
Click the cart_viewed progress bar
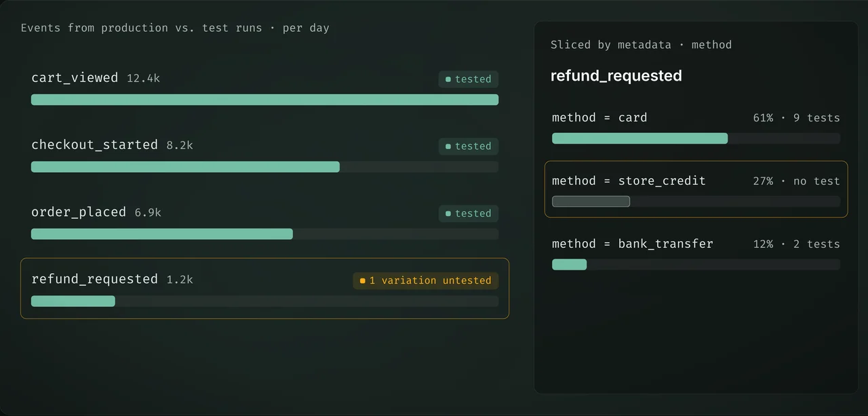click(264, 100)
